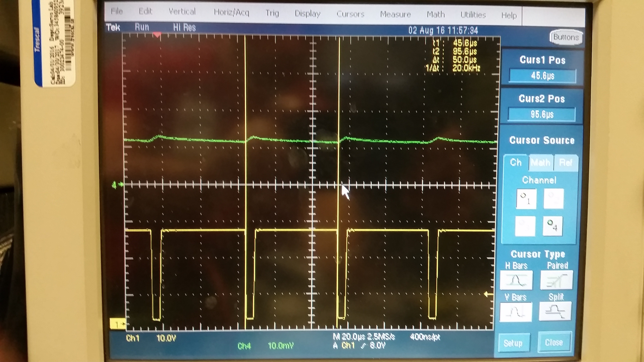Click the Buttons toggle at top right
The width and height of the screenshot is (644, 362).
pyautogui.click(x=566, y=37)
